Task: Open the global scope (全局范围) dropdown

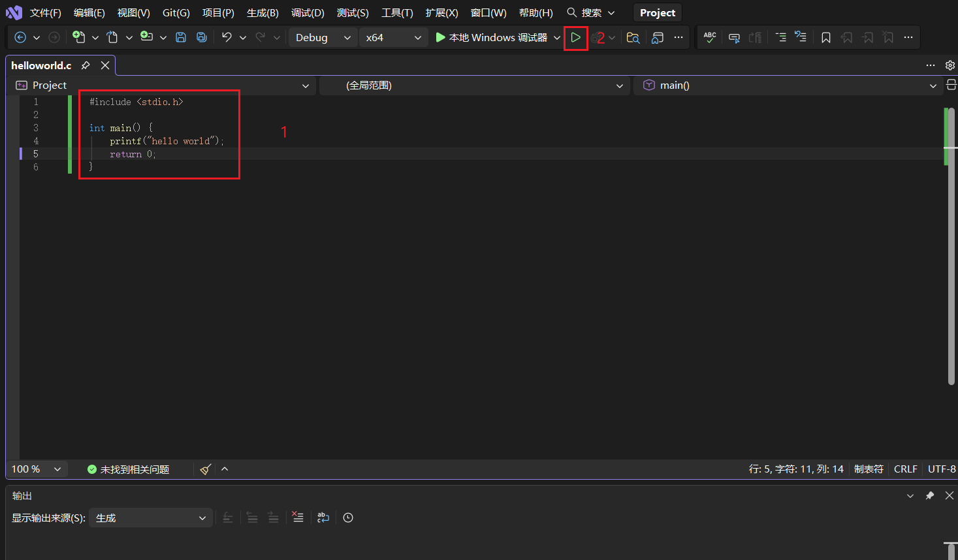Action: pyautogui.click(x=475, y=86)
